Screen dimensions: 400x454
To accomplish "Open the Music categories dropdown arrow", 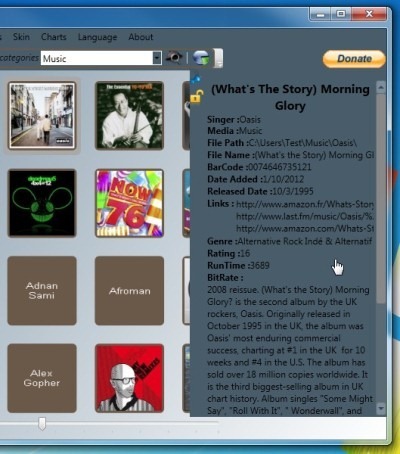I will (157, 58).
